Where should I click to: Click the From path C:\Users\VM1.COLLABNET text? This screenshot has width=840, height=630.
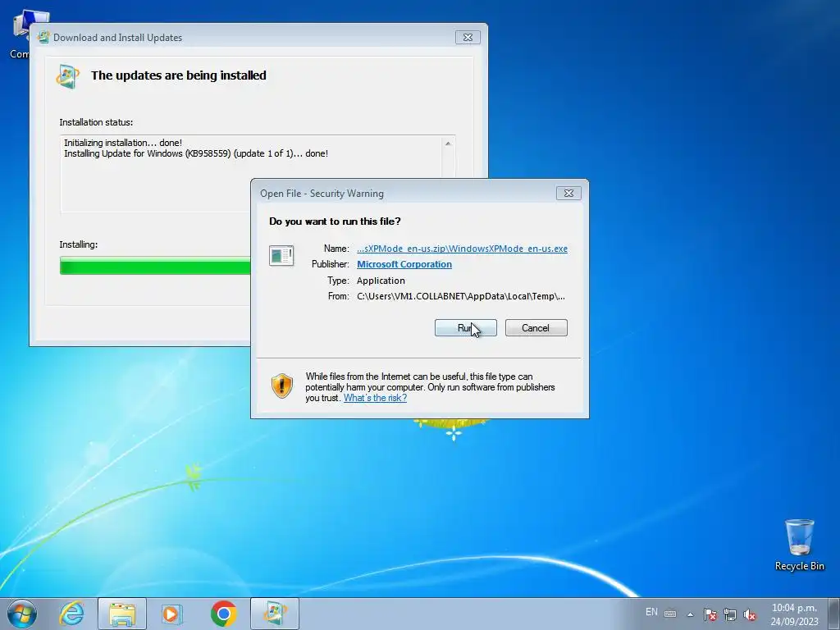[x=461, y=296]
